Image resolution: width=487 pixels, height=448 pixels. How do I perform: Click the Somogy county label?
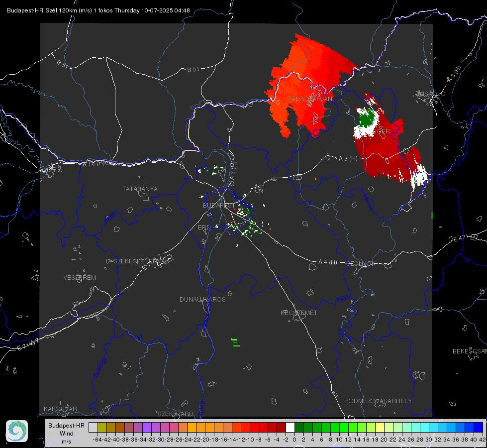click(x=99, y=368)
